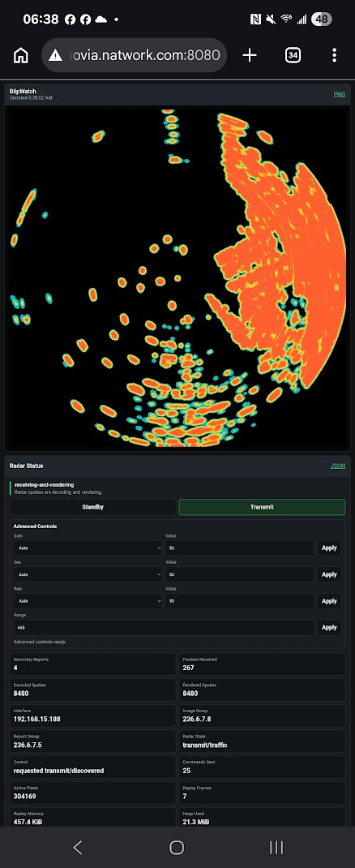Click the Discovery Reports value 4
Viewport: 355px width, 868px height.
[x=15, y=668]
